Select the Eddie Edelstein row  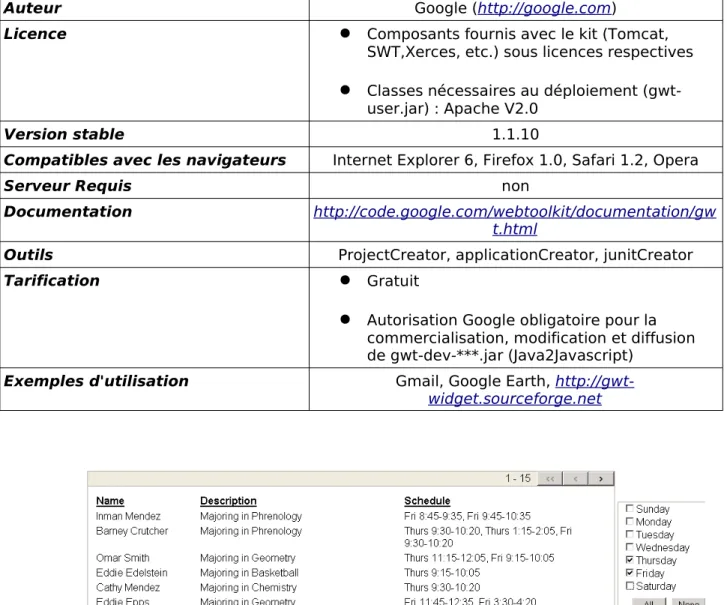click(351, 573)
